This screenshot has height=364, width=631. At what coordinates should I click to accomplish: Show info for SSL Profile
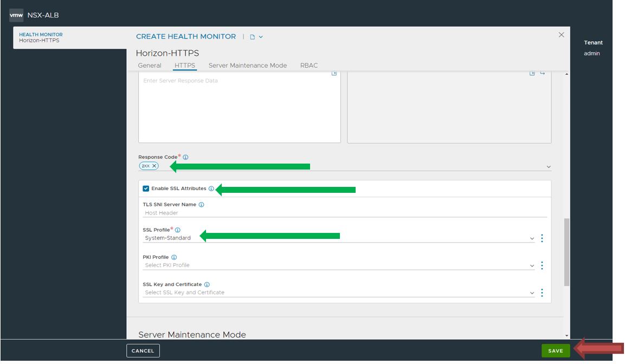point(177,230)
